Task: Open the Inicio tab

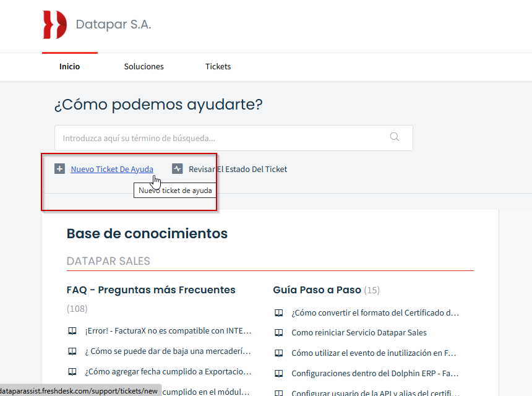Action: [x=69, y=66]
